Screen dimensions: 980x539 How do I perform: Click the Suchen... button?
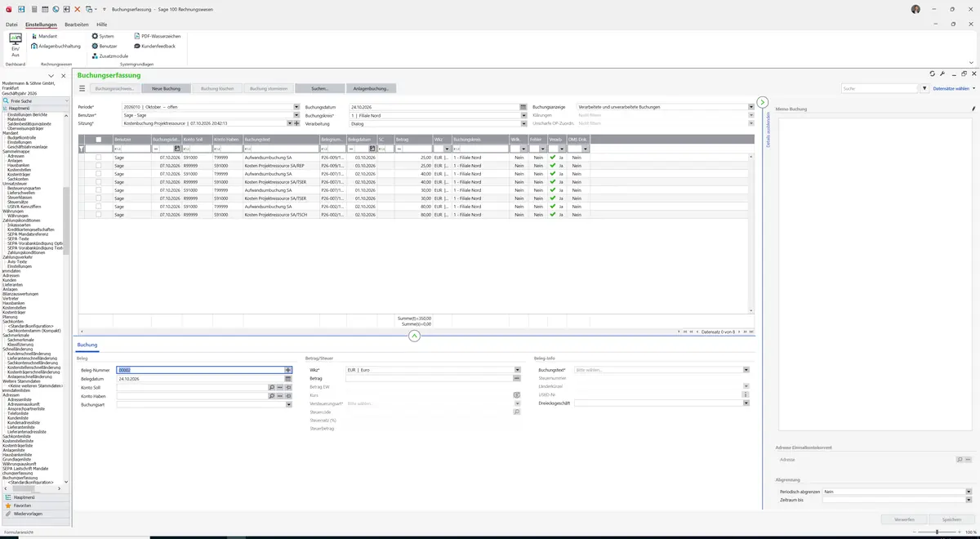point(319,88)
